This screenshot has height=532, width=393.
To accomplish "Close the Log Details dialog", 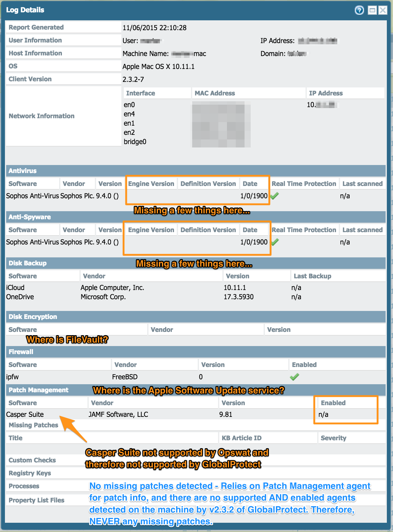I will click(x=383, y=10).
